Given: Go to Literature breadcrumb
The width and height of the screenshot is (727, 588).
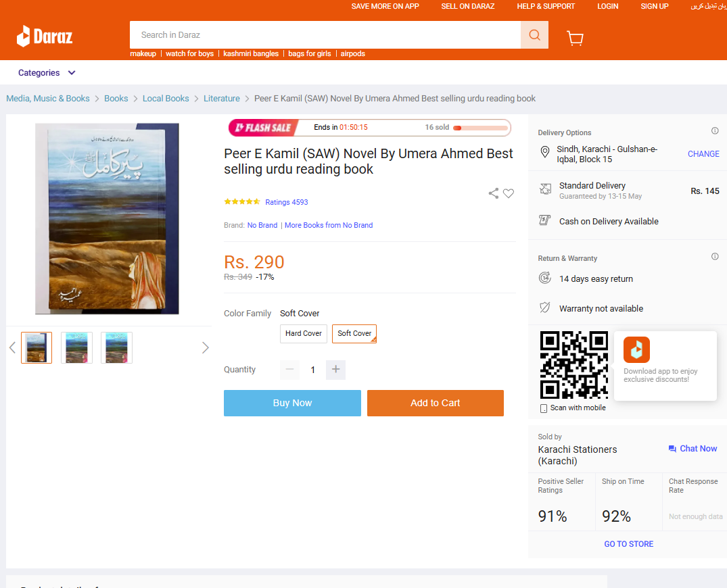Looking at the screenshot, I should [x=222, y=98].
